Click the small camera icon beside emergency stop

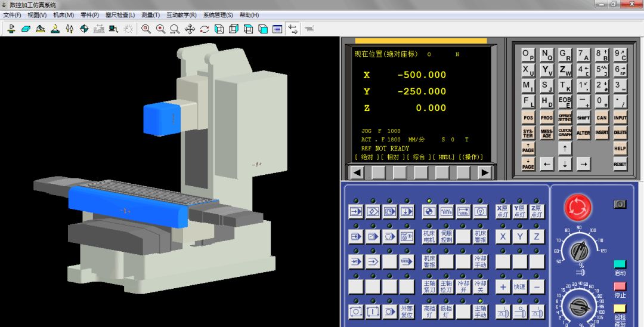(620, 204)
